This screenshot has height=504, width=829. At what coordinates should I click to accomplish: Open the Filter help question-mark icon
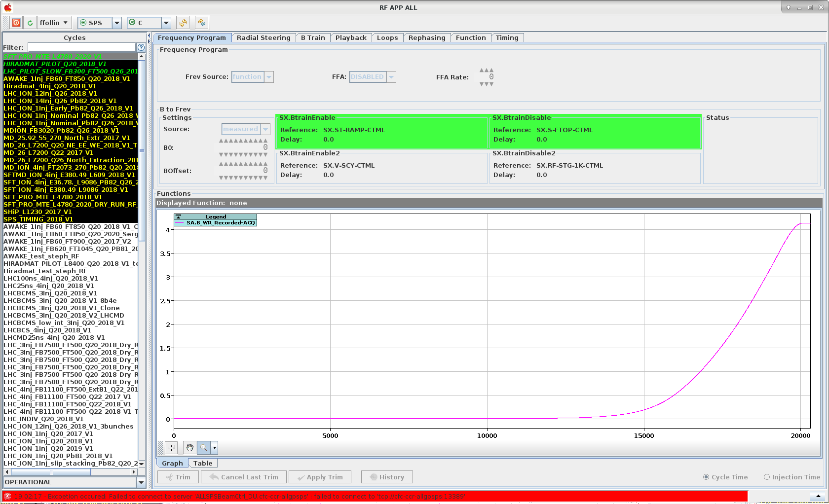(141, 47)
